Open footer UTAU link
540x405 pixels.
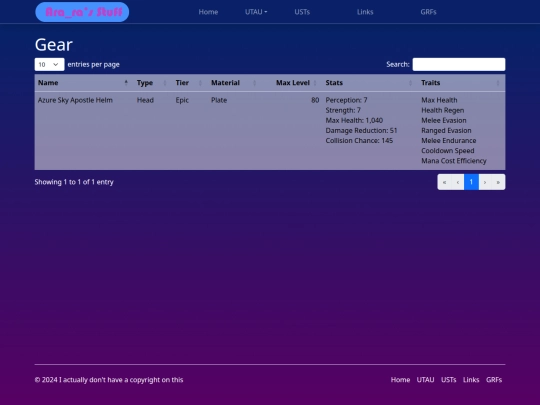tap(425, 380)
